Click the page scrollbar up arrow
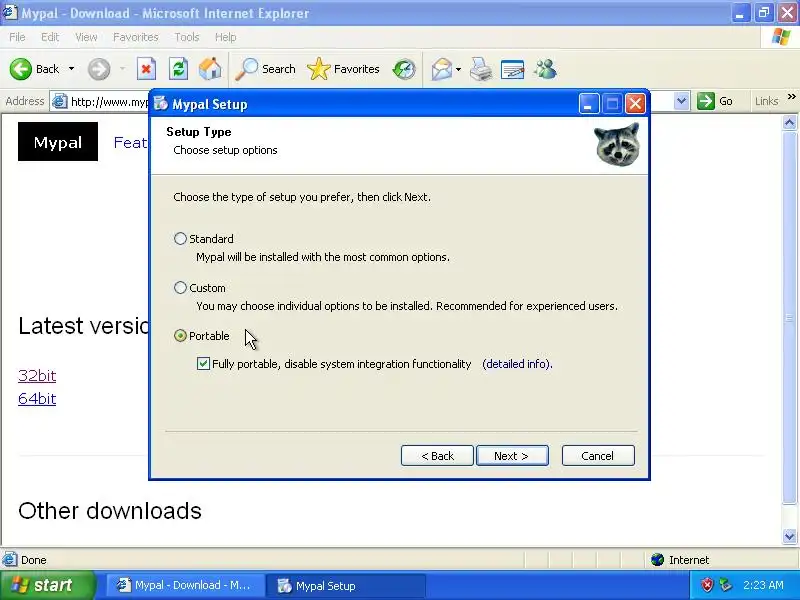 [x=789, y=122]
